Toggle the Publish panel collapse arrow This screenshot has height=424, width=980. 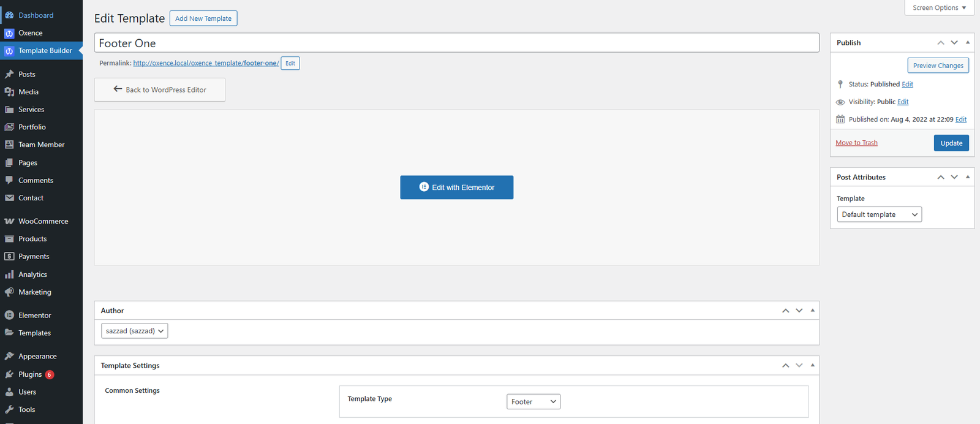point(968,43)
